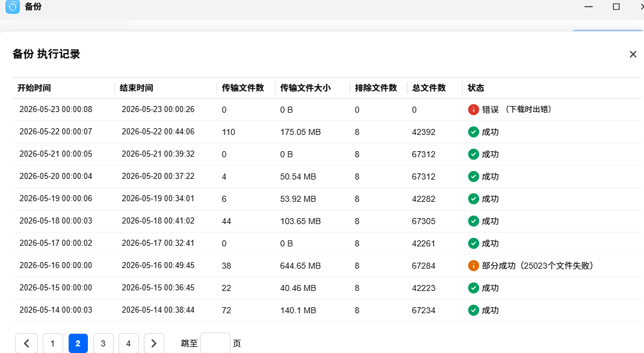The image size is (644, 353).
Task: Click the 传输文件数 column header
Action: [x=243, y=88]
